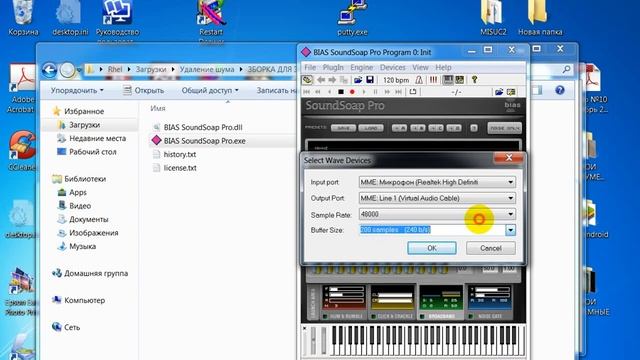Click the play triangle in transport bar
640x360 pixels.
coord(363,92)
